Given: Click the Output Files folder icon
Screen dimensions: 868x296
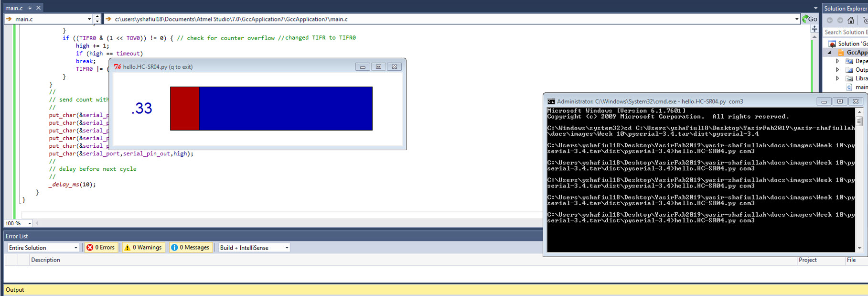Looking at the screenshot, I should pyautogui.click(x=849, y=70).
